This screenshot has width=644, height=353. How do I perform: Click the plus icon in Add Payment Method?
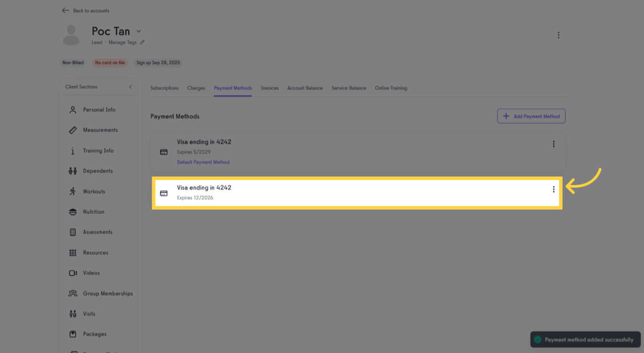coord(506,116)
